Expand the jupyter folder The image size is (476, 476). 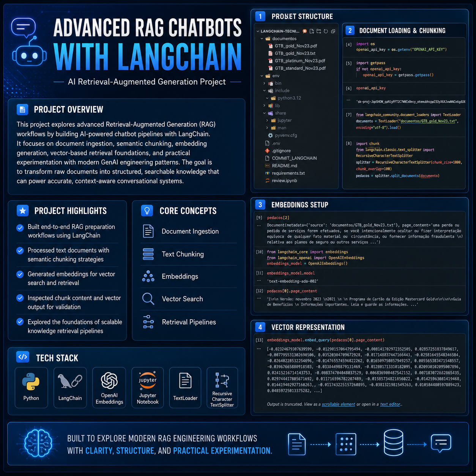click(x=267, y=120)
